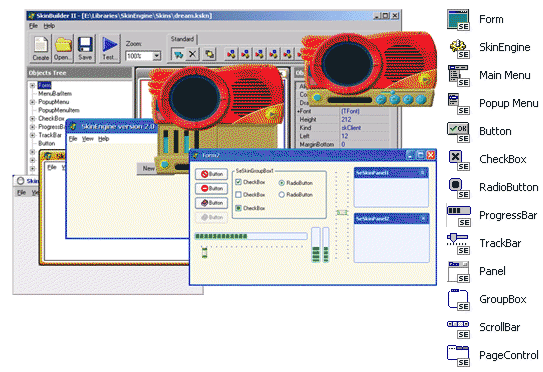
Task: Select the second RadioButton option
Action: tap(282, 195)
